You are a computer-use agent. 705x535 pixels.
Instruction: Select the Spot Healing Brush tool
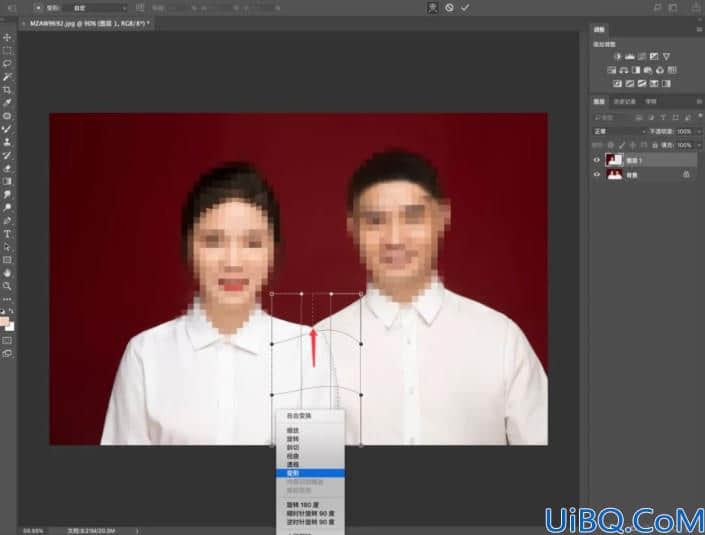pos(7,116)
